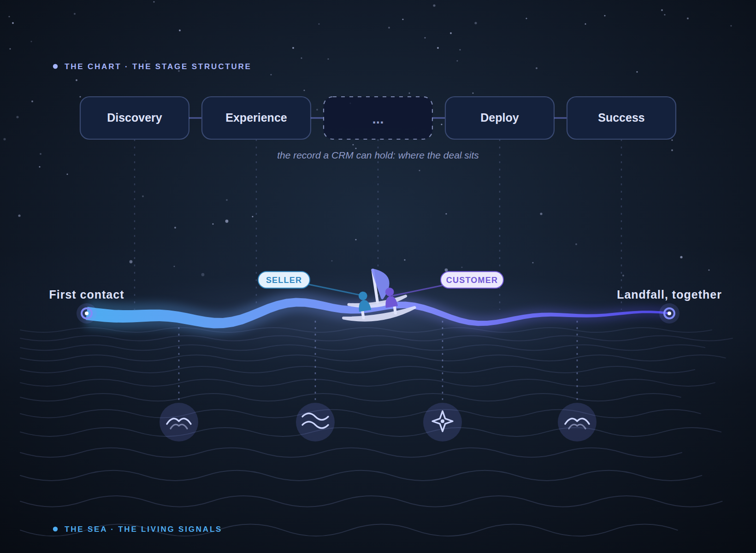Click the CUSTOMER label pill
Image resolution: width=756 pixels, height=553 pixels.
click(472, 280)
